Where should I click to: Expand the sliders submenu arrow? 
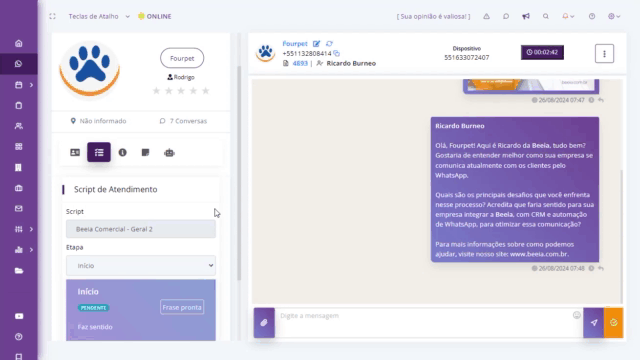[x=31, y=229]
